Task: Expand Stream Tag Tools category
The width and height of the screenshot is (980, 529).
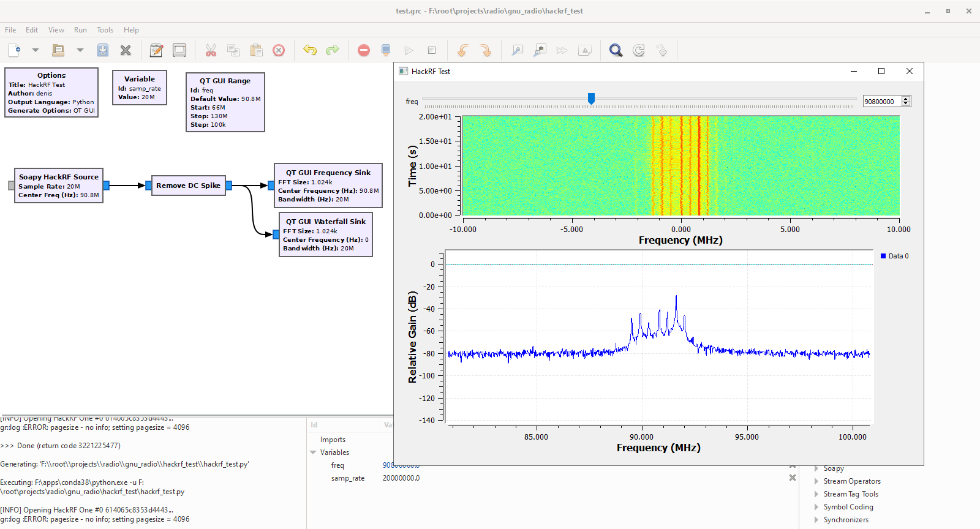Action: [816, 494]
